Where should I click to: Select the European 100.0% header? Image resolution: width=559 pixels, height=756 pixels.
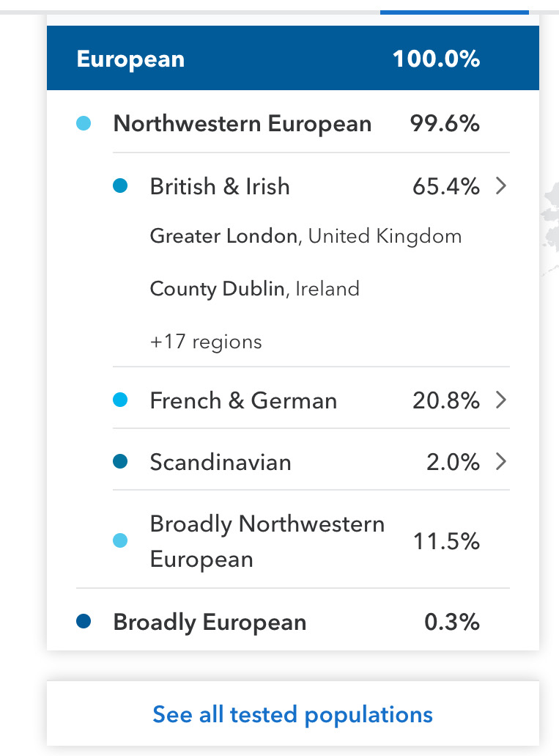(292, 58)
